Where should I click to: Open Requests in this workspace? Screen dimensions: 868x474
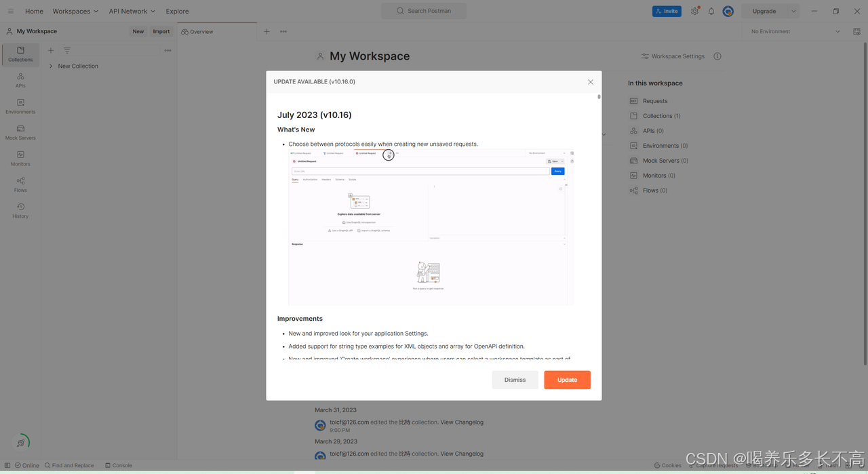649,101
